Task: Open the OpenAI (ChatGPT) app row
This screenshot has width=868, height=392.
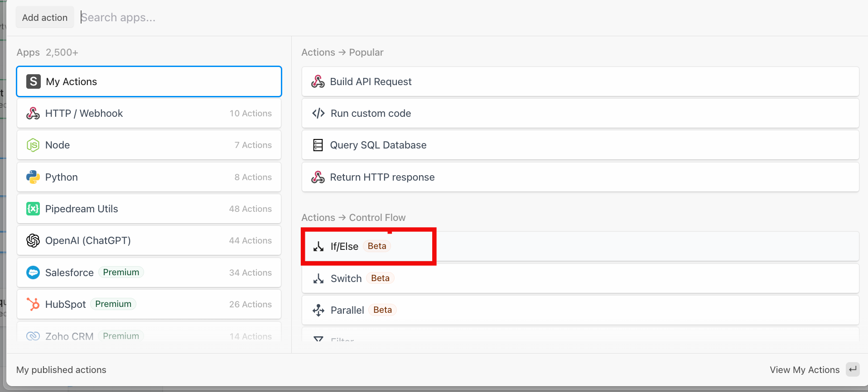Action: (x=149, y=240)
